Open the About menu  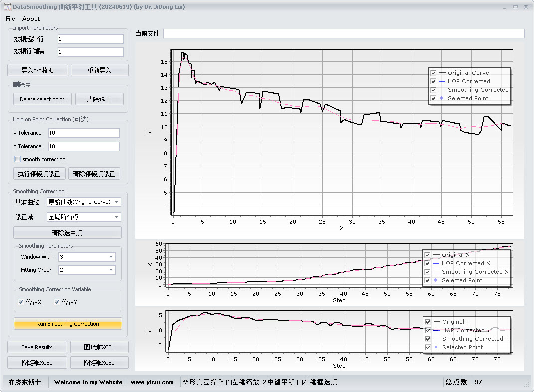31,19
